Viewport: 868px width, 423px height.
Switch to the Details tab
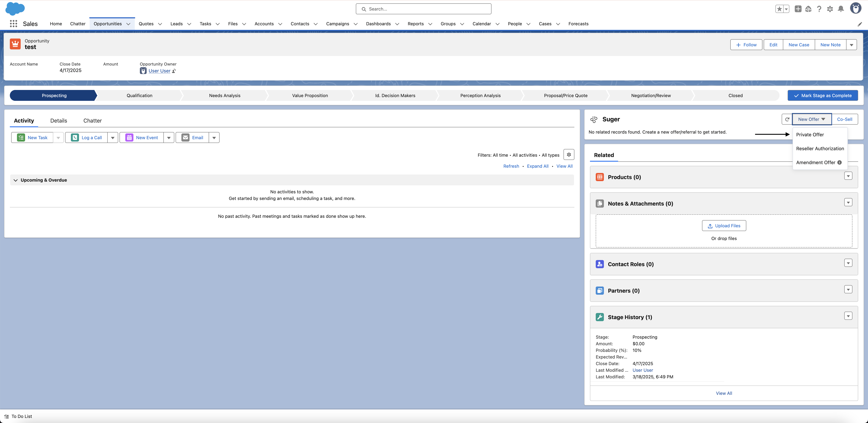point(59,121)
